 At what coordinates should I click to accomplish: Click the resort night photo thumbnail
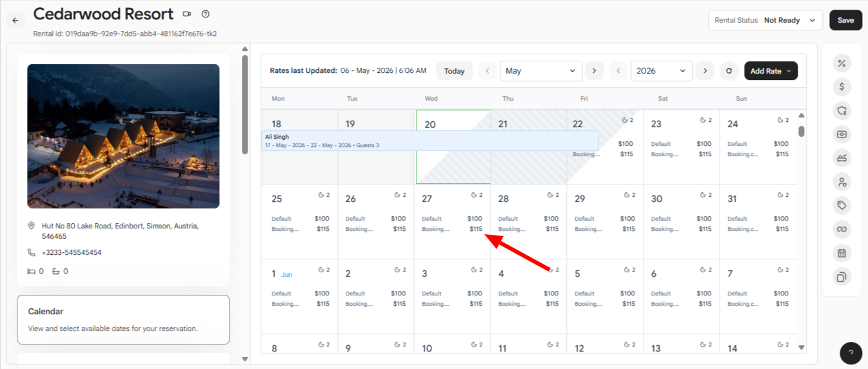pos(123,136)
